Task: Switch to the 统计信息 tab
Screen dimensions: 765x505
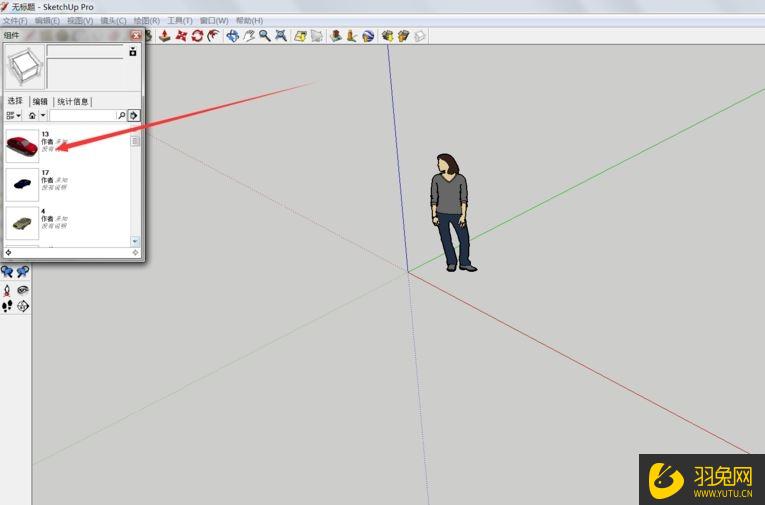Action: [73, 101]
